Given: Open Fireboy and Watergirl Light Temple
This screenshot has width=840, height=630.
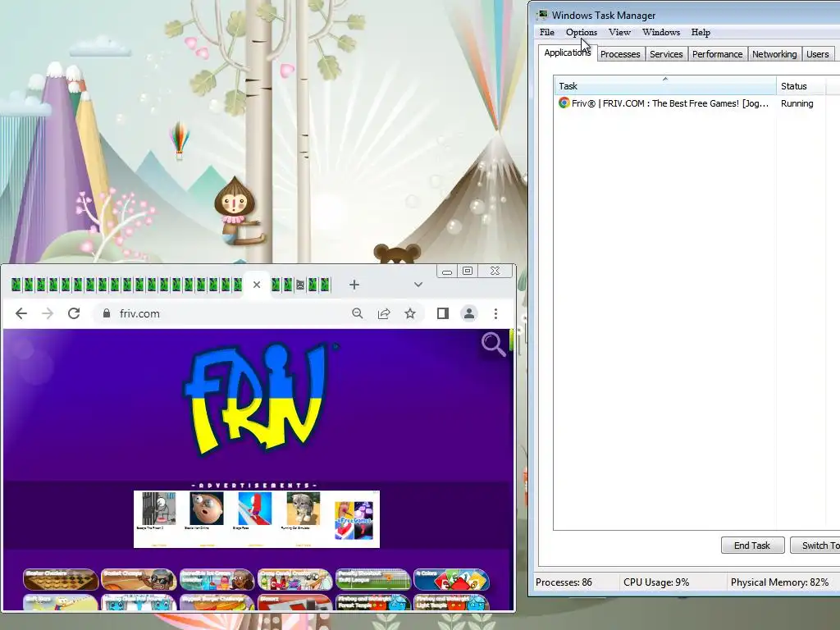Looking at the screenshot, I should [451, 602].
